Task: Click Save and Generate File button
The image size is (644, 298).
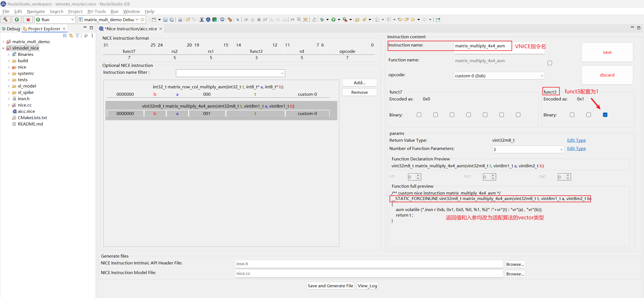Action: (x=330, y=286)
